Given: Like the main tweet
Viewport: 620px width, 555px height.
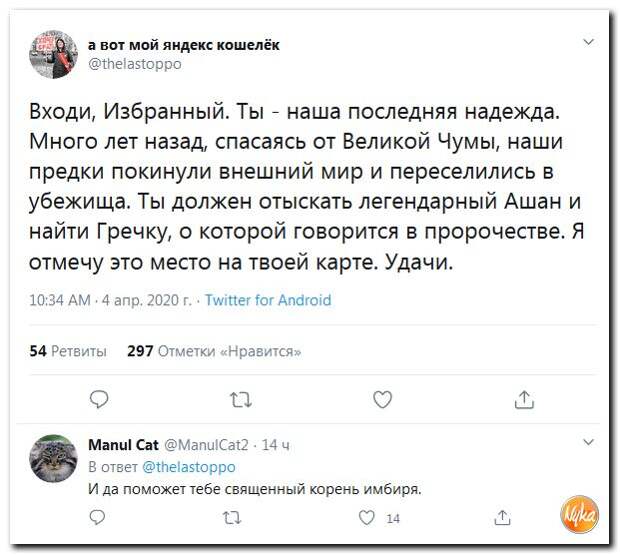Looking at the screenshot, I should [x=382, y=400].
